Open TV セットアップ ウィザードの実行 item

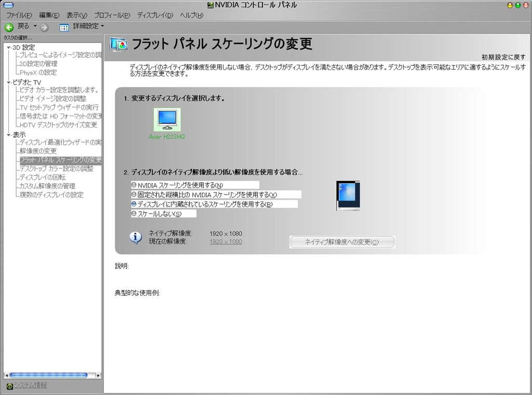tap(59, 107)
